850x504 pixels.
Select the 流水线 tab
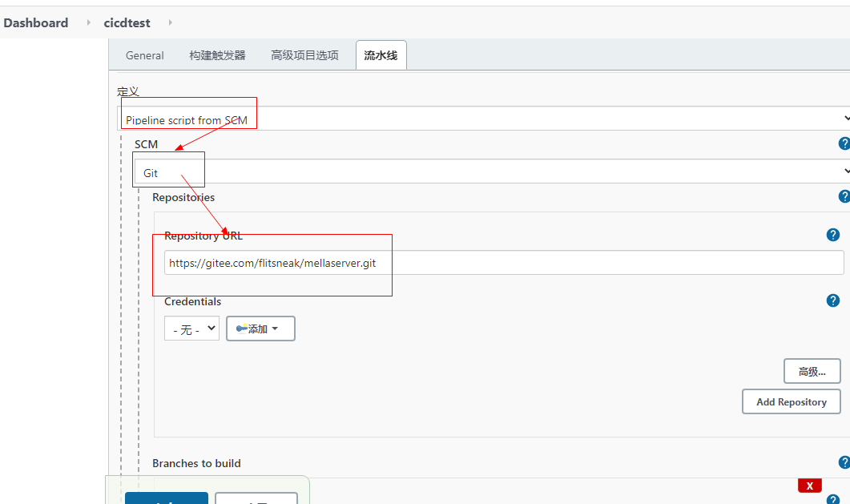381,55
